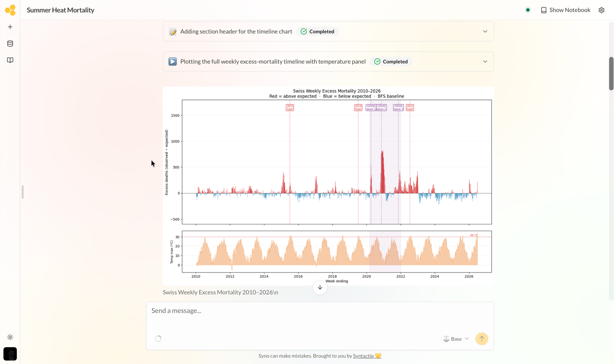Click the green status indicator dot
The image size is (615, 364).
(528, 10)
